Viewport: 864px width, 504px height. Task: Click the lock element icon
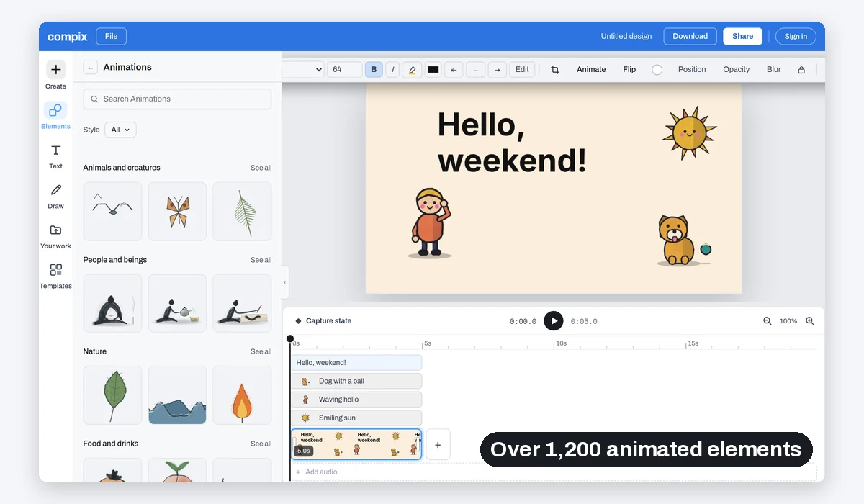801,70
